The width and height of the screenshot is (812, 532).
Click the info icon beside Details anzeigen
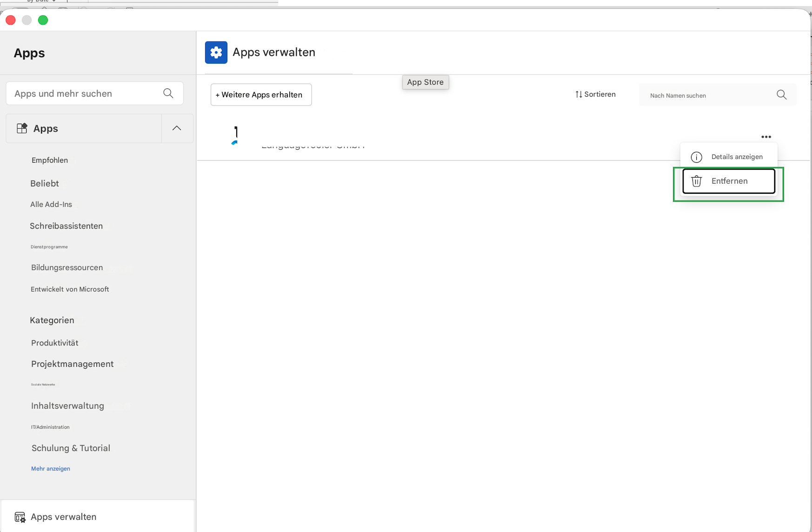(x=696, y=157)
